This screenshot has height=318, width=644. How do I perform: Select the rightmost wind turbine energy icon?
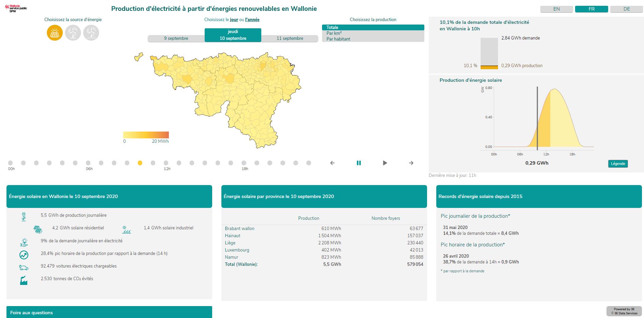click(91, 33)
